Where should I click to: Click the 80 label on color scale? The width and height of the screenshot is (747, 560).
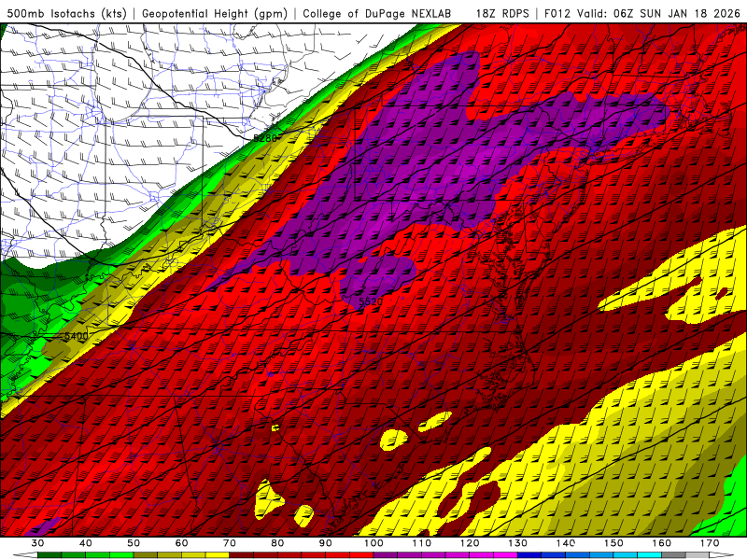point(277,543)
